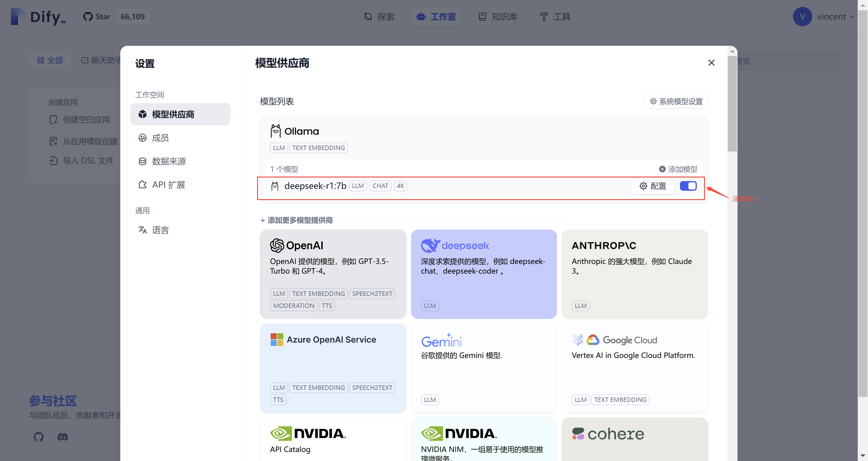This screenshot has height=461, width=868.
Task: Open 语言 settings section
Action: pyautogui.click(x=180, y=230)
